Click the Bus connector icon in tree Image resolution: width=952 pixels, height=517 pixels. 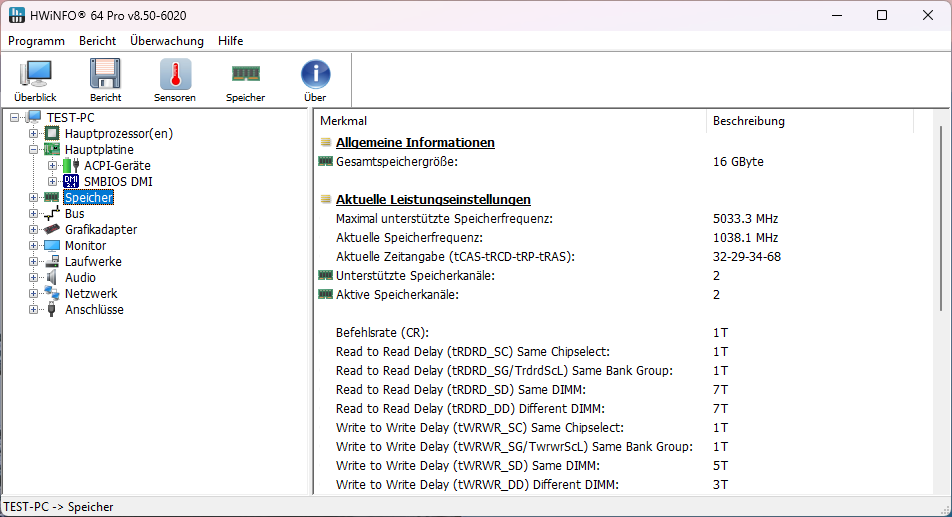coord(52,214)
